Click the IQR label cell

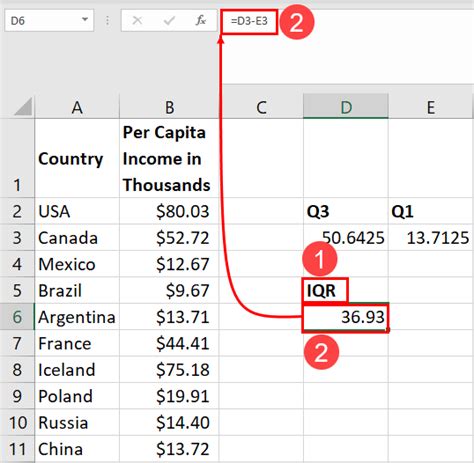(346, 290)
